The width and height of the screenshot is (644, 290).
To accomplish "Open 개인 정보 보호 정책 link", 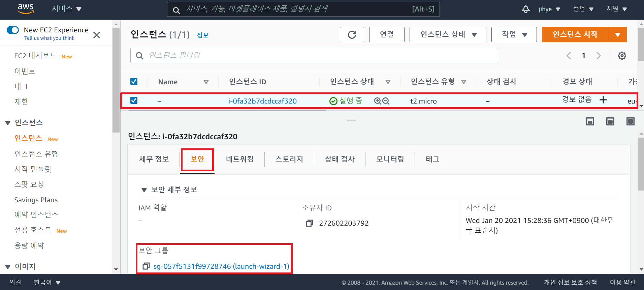I will (x=570, y=282).
